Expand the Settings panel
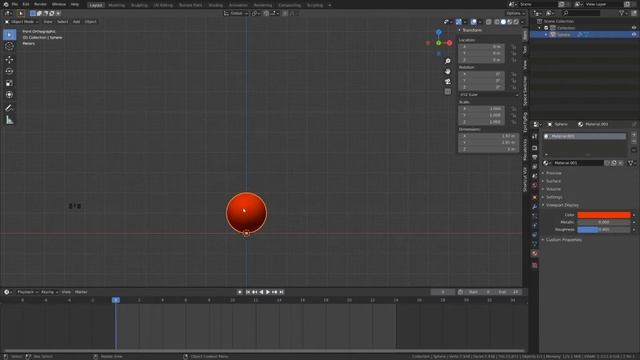This screenshot has height=360, width=640. coord(553,197)
